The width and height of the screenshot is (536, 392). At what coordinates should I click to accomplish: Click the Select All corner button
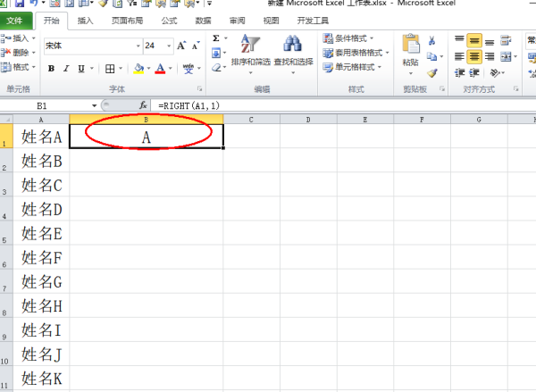pos(6,120)
